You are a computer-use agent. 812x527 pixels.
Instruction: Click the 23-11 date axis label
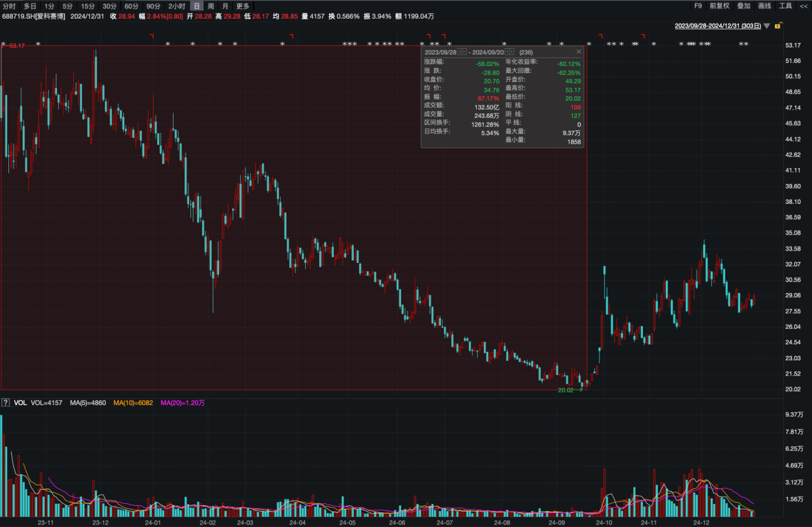45,523
